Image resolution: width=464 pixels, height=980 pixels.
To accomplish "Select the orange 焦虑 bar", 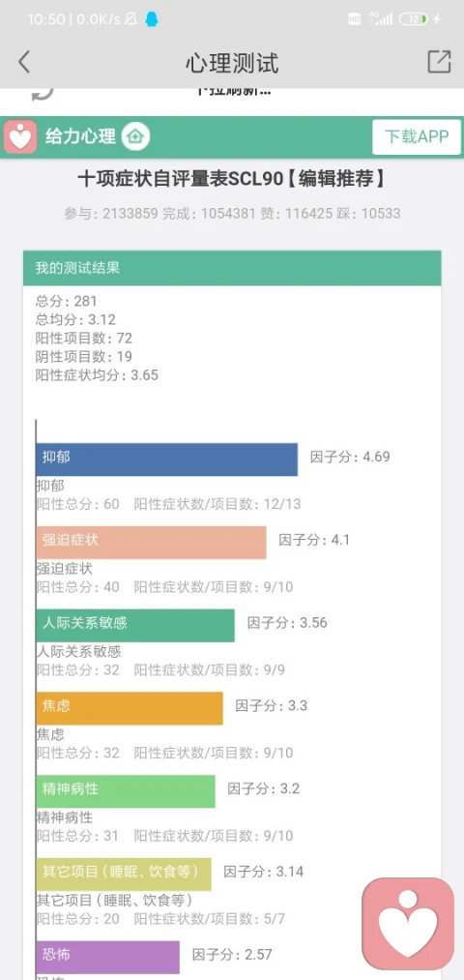I will click(130, 708).
